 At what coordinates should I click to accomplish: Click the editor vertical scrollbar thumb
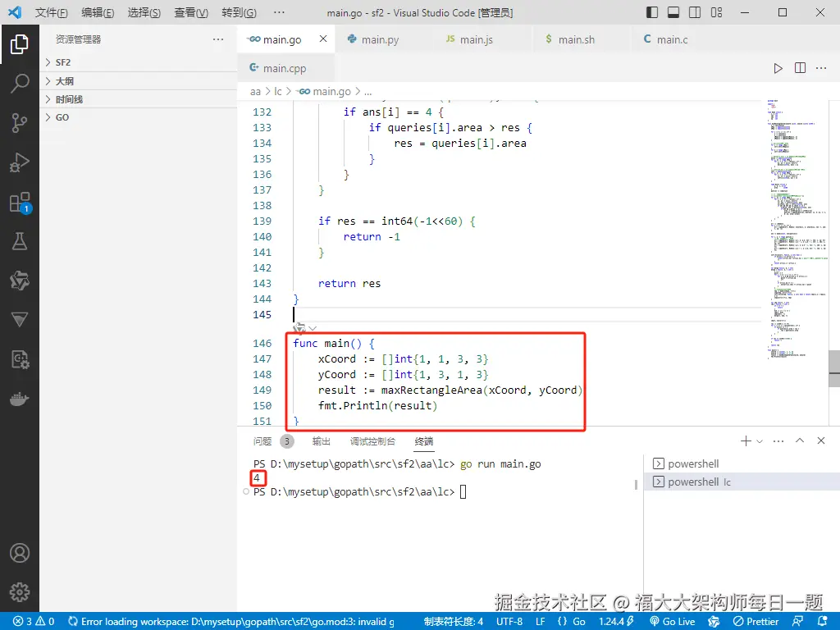(834, 368)
